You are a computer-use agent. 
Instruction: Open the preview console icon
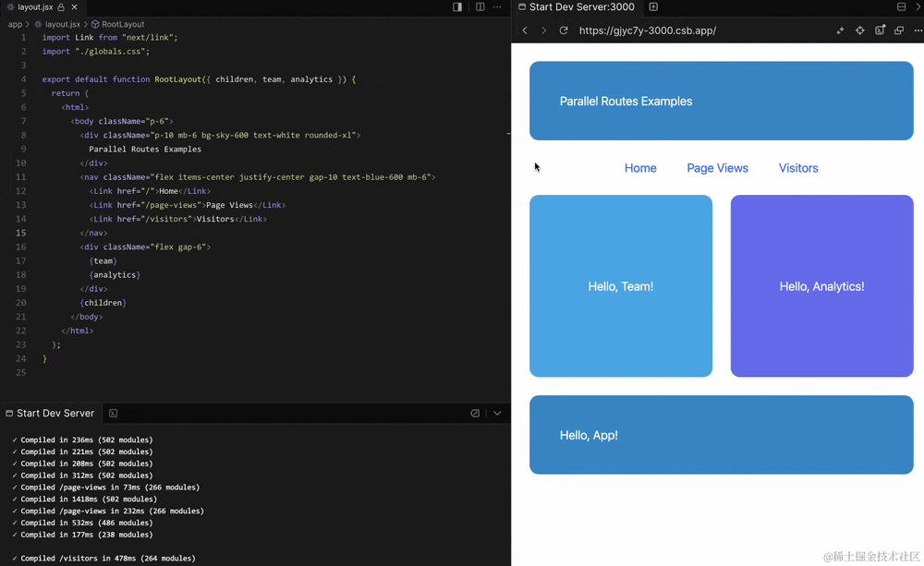coord(880,30)
